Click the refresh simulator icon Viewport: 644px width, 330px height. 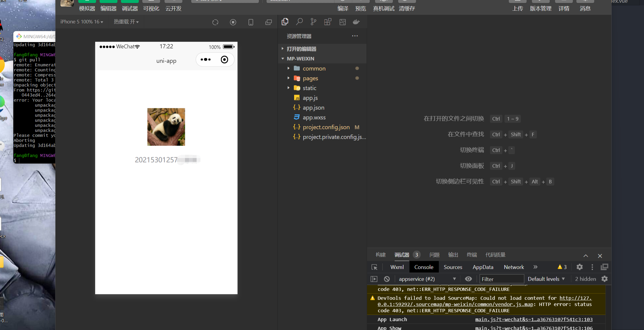(215, 22)
